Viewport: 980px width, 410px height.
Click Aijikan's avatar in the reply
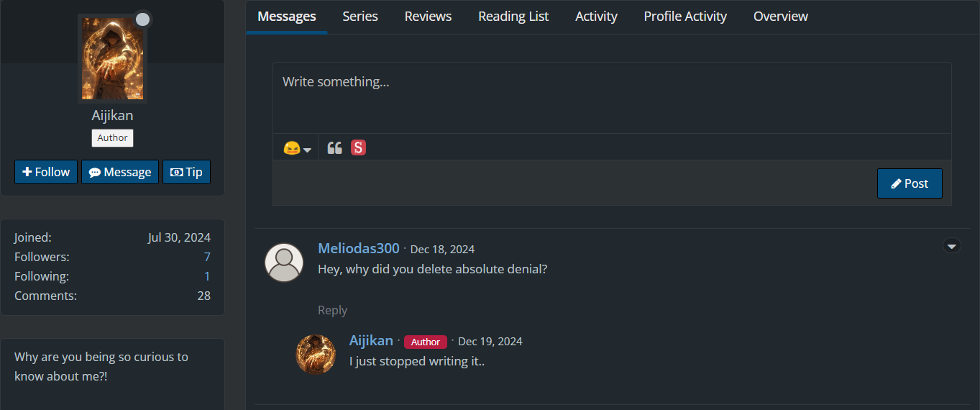316,354
